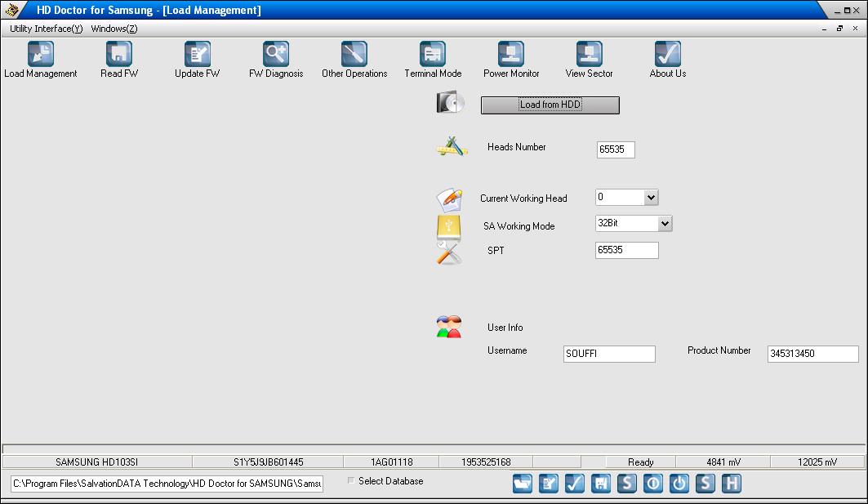Viewport: 868px width, 504px height.
Task: Click the firmware version 1AG01118 status cell
Action: coord(391,462)
